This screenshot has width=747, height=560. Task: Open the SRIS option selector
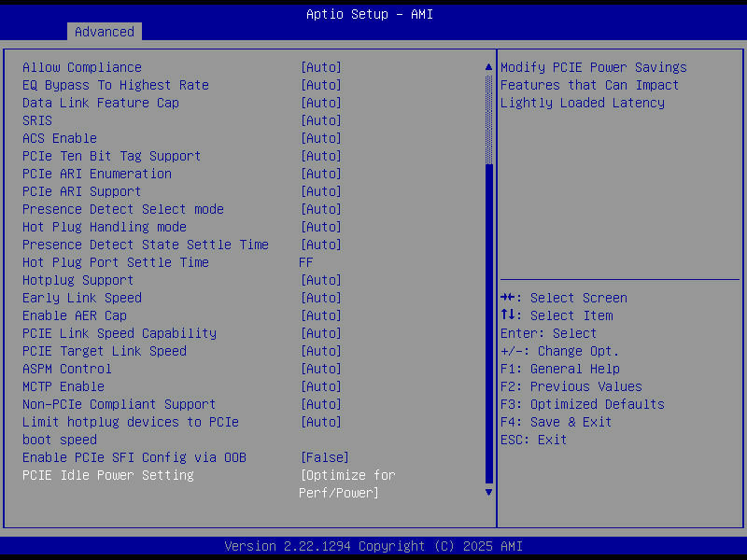pos(321,119)
